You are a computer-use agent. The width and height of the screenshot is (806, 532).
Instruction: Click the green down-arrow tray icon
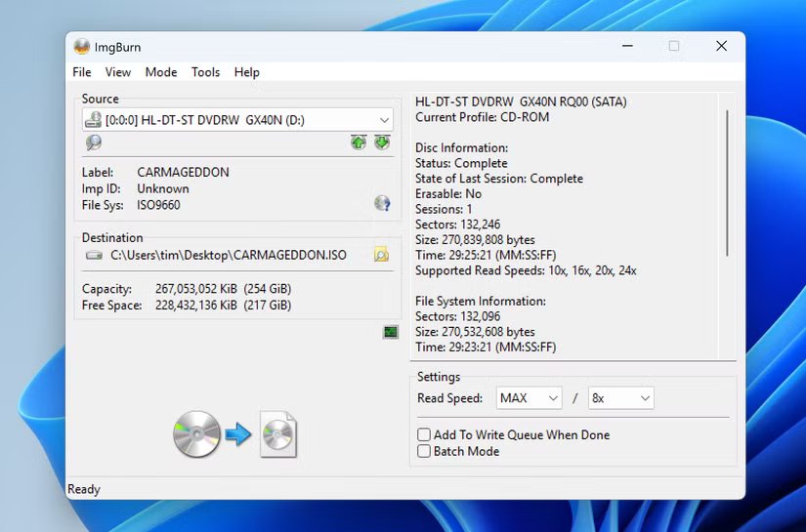click(x=381, y=143)
